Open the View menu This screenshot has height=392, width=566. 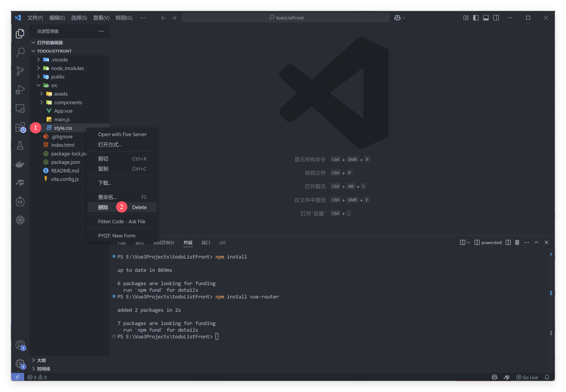point(101,18)
